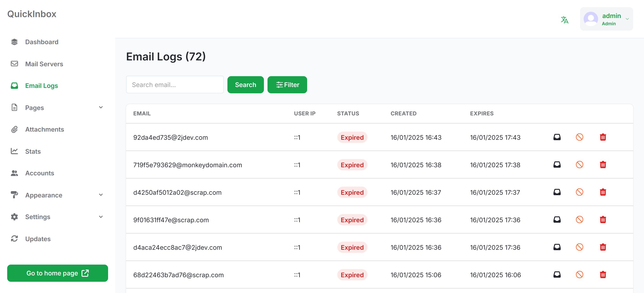The height and width of the screenshot is (293, 644).
Task: Open inbox for d4250af5012a02@scrap.com
Action: click(557, 192)
